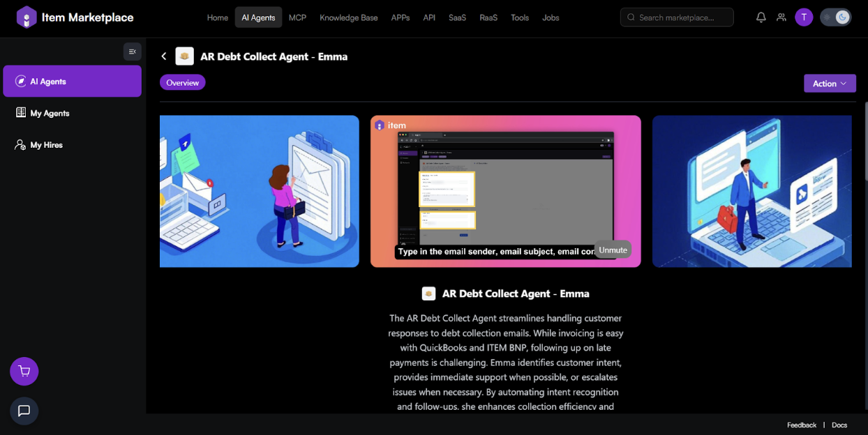Open the team members icon
Viewport: 868px width, 435px height.
coord(781,17)
